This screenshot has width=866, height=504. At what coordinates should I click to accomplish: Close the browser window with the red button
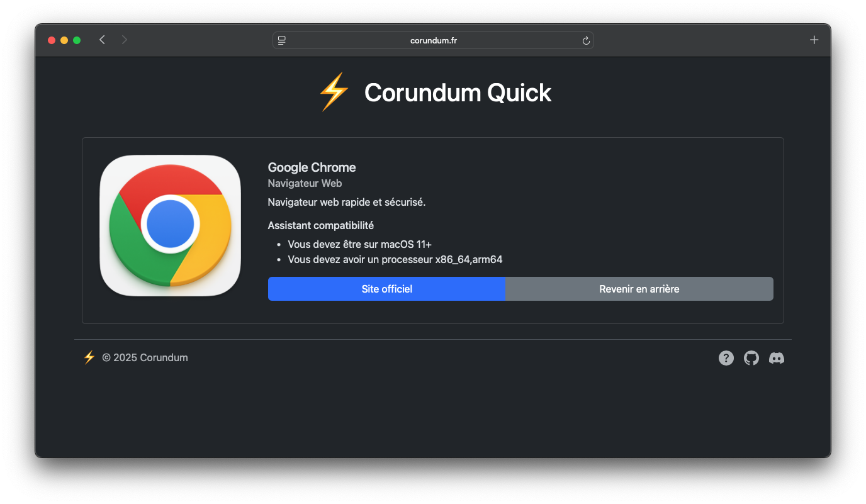click(52, 40)
